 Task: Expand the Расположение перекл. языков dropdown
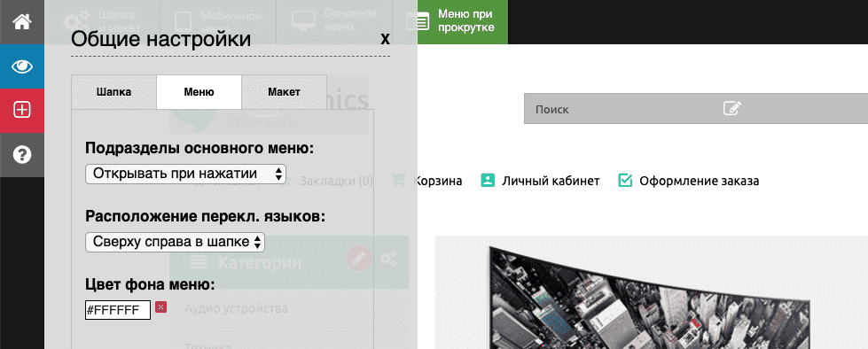point(175,242)
